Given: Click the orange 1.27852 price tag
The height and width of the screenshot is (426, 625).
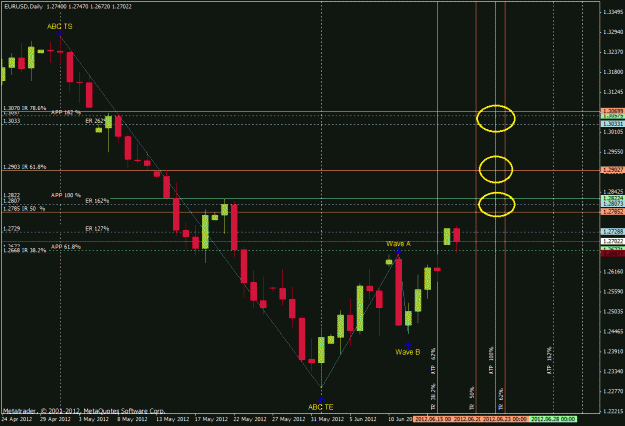Looking at the screenshot, I should click(x=612, y=212).
